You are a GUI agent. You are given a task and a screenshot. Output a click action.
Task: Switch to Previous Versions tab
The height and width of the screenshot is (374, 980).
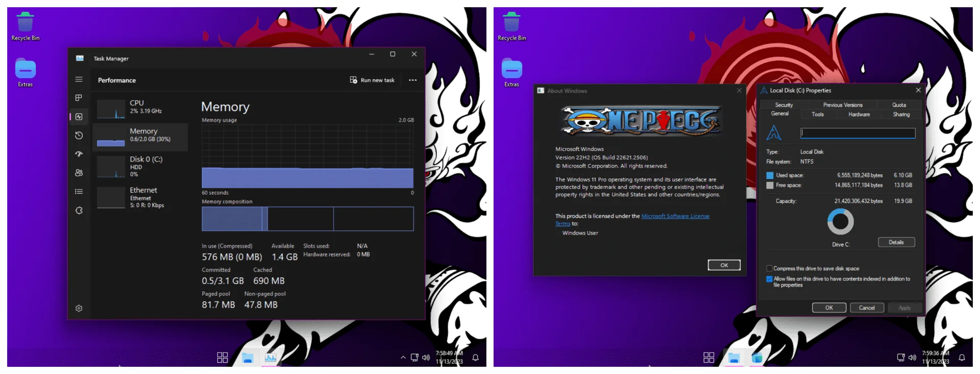coord(843,105)
